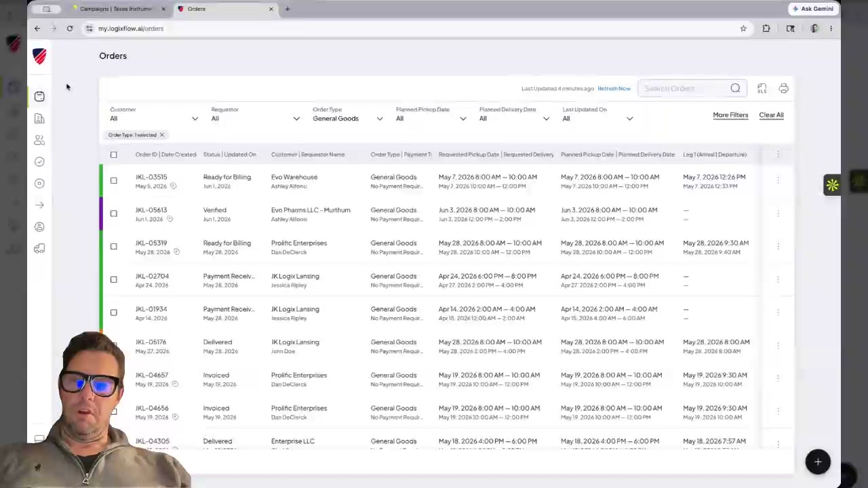Click the green asterisk widget on right edge
868x488 pixels.
pyautogui.click(x=832, y=185)
